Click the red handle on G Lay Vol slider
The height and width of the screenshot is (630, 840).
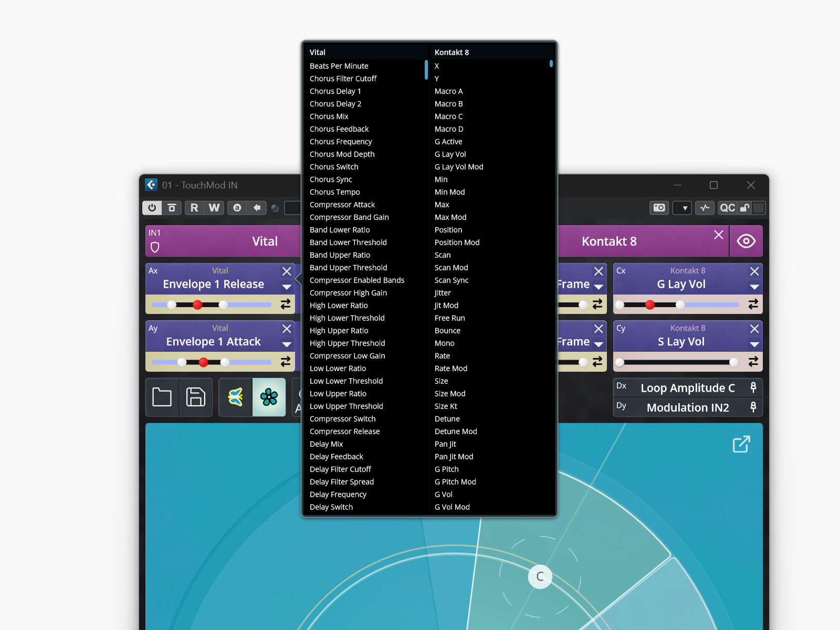coord(650,304)
